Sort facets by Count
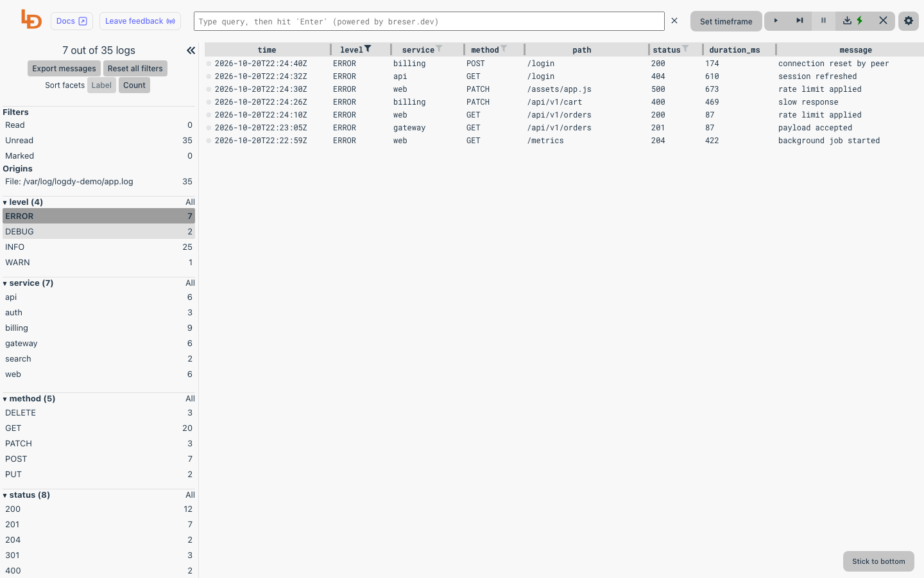 [134, 85]
